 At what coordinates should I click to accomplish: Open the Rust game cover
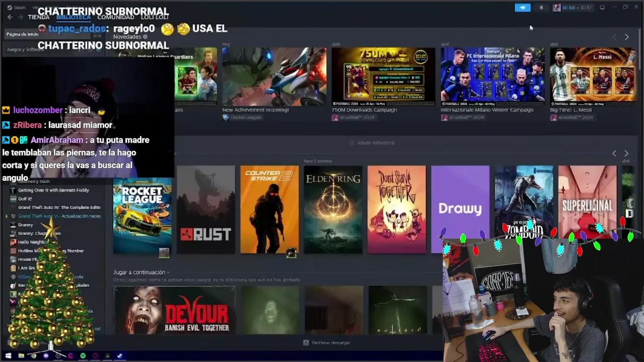[206, 210]
